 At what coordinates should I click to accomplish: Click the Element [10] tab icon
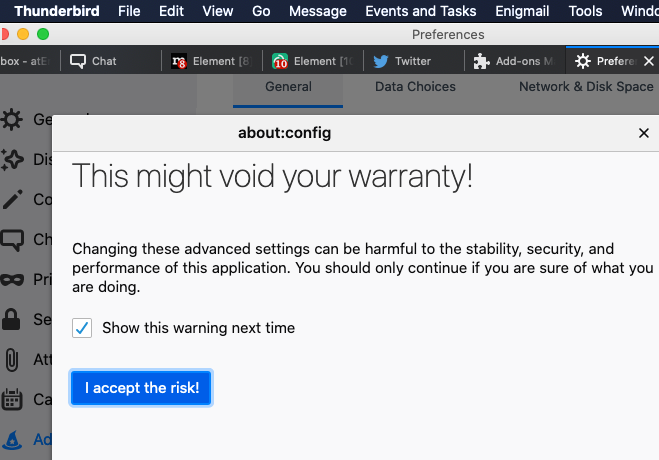[x=280, y=61]
